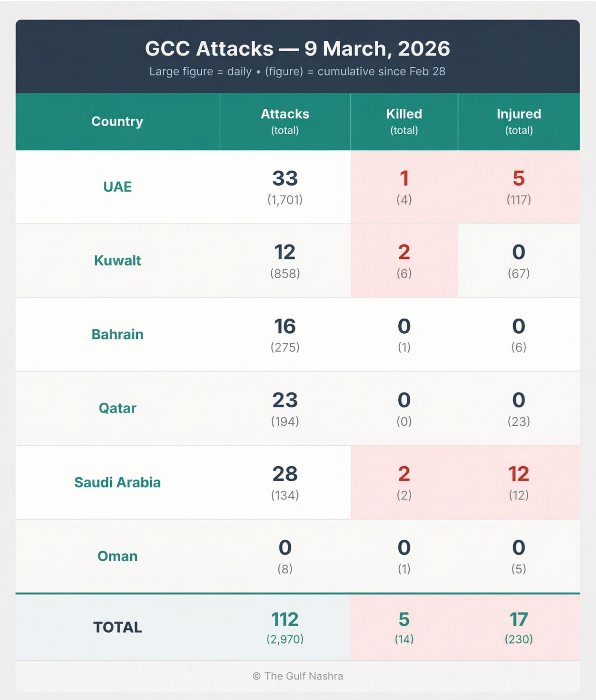Click the Oman country name
The width and height of the screenshot is (596, 700).
click(x=117, y=556)
